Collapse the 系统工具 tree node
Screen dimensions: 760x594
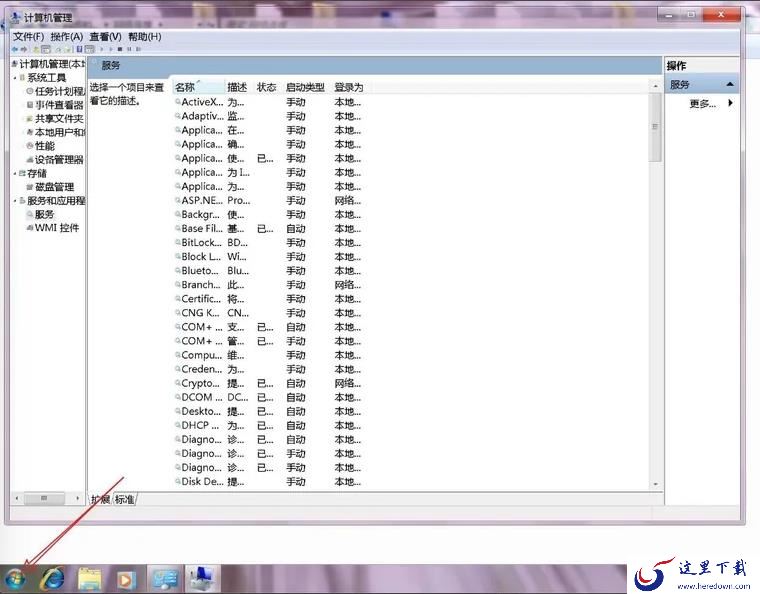click(x=15, y=78)
